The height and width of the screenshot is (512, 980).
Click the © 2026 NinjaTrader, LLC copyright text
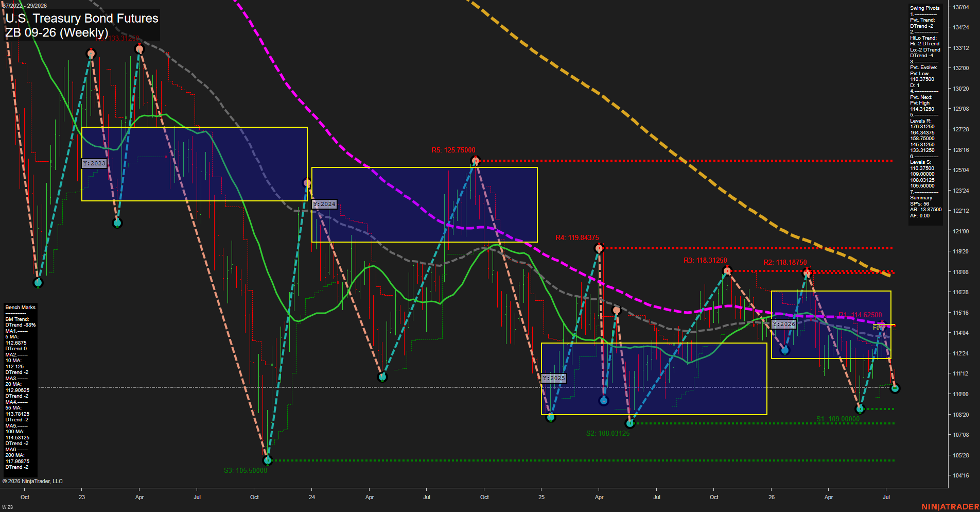(32, 481)
